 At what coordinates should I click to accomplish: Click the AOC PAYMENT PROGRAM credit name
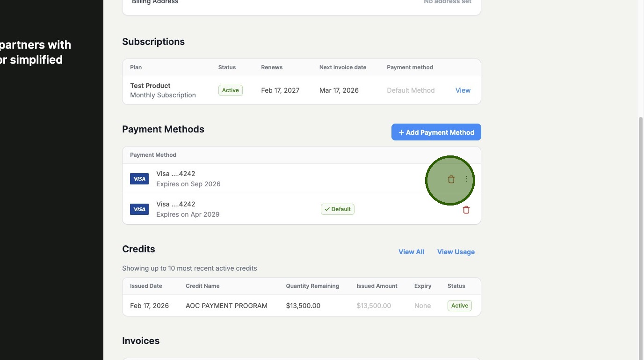[226, 306]
